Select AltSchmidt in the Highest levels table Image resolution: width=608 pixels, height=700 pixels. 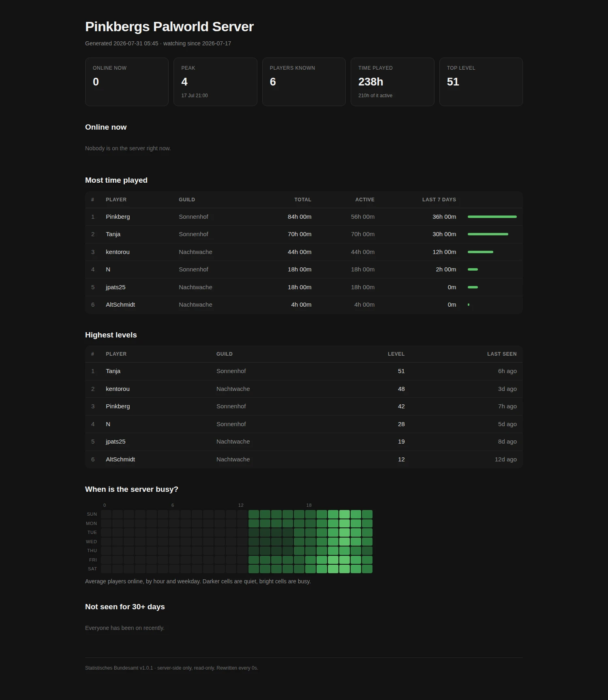pyautogui.click(x=120, y=459)
